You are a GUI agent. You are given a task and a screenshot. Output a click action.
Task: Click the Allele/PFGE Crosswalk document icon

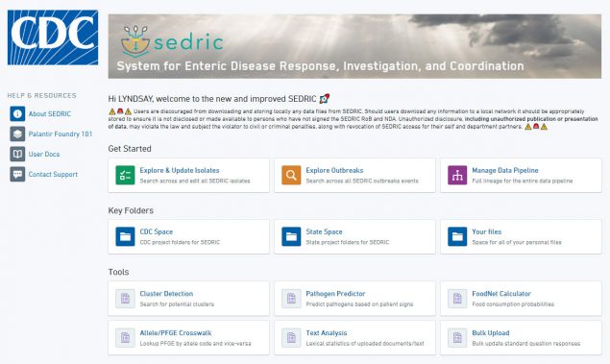[125, 337]
